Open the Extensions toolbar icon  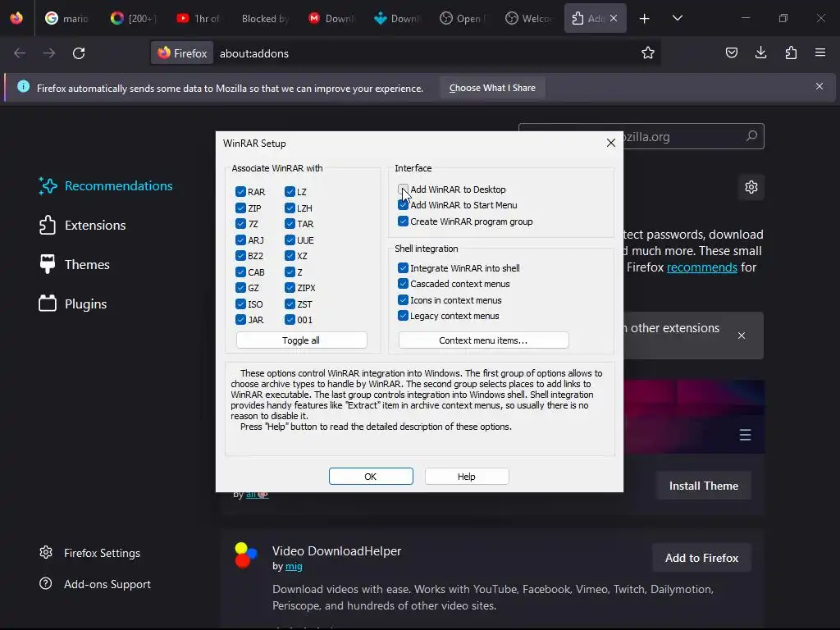point(791,52)
